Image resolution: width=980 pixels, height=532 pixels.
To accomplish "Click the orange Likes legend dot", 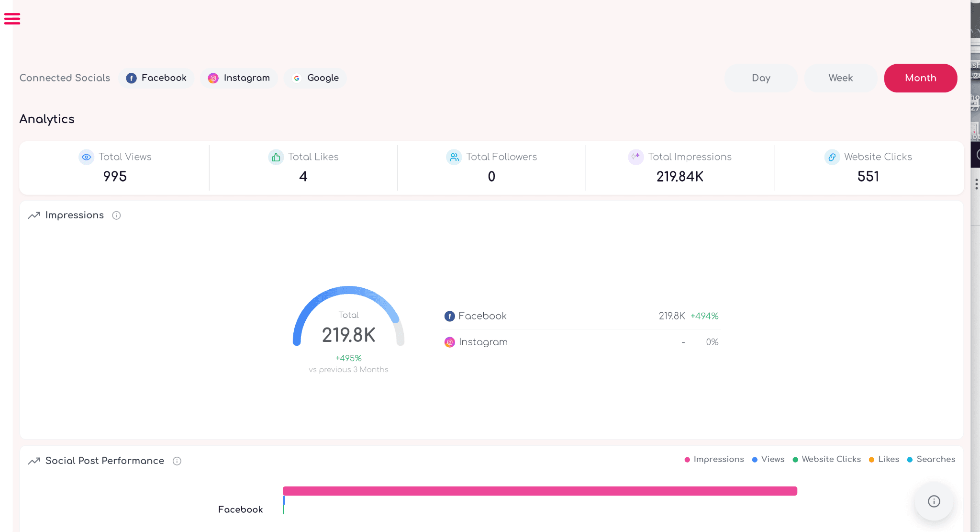I will pyautogui.click(x=871, y=460).
